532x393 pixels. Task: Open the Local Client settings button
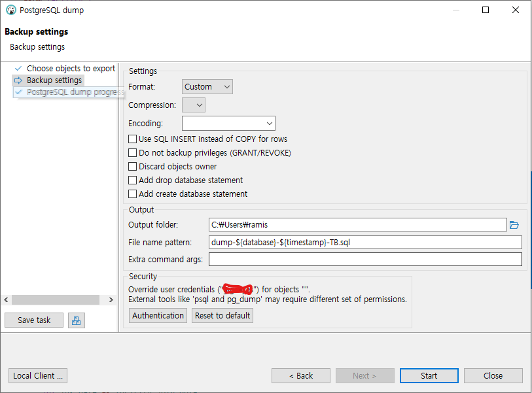click(38, 376)
